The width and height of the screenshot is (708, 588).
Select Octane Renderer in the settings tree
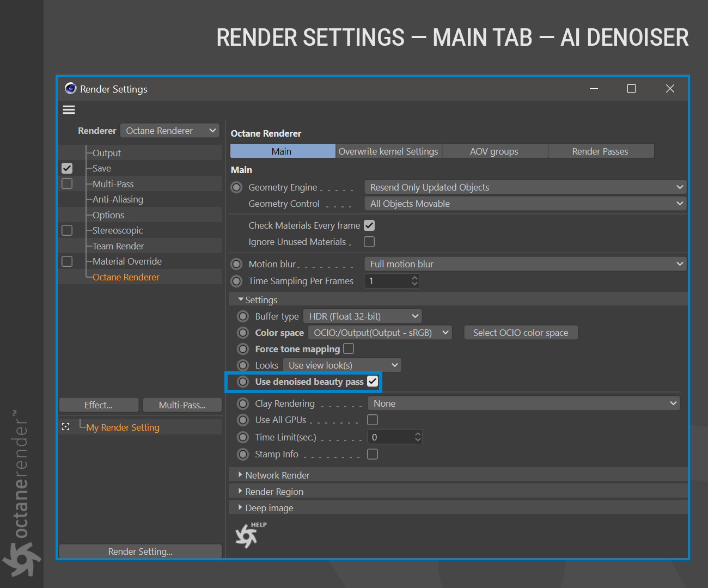(x=126, y=277)
